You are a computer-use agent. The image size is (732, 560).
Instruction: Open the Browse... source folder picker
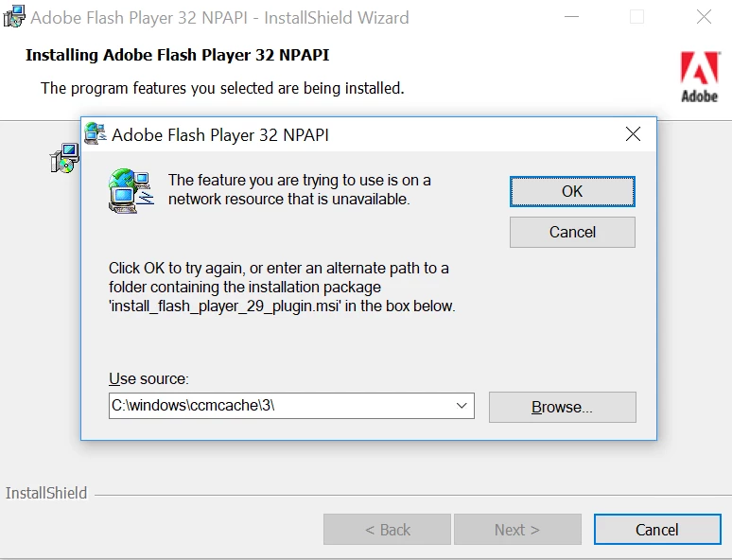(x=562, y=407)
